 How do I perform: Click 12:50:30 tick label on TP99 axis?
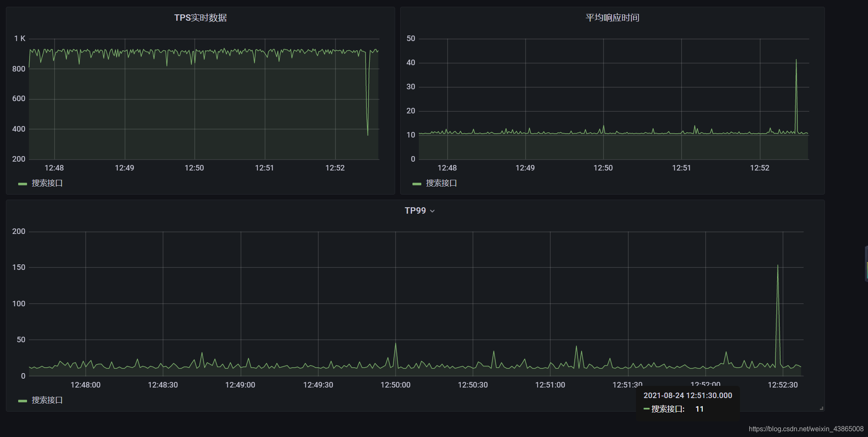point(473,385)
